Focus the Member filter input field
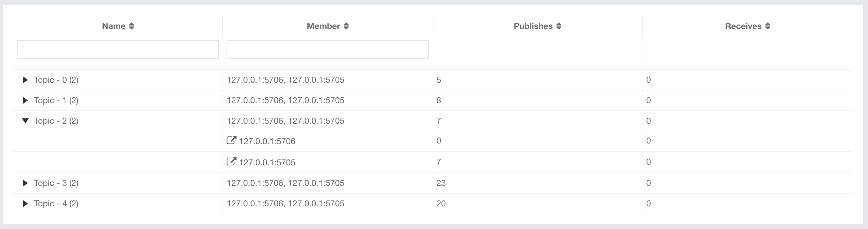Screen dimensions: 868x229 click(327, 49)
